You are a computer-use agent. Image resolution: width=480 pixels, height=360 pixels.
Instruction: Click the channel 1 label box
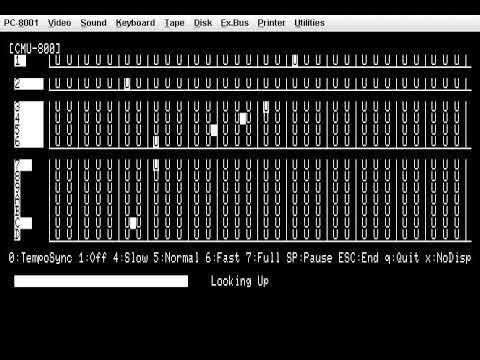click(20, 61)
